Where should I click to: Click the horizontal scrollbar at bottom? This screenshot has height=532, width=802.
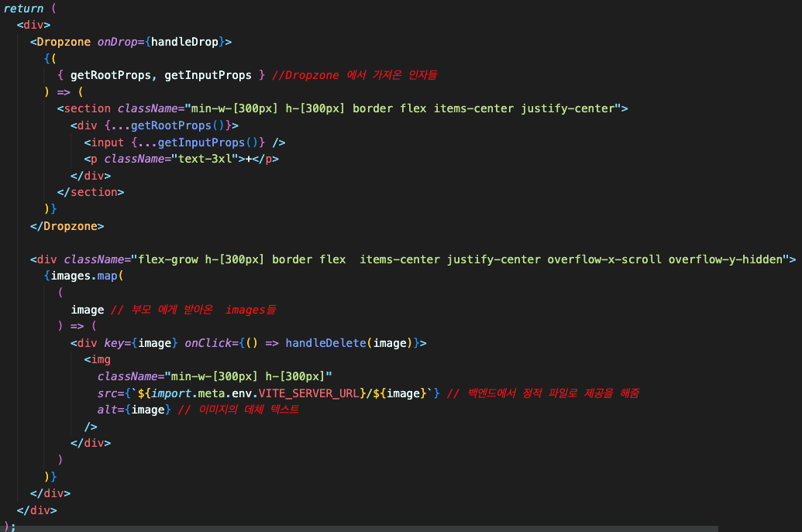[x=359, y=529]
